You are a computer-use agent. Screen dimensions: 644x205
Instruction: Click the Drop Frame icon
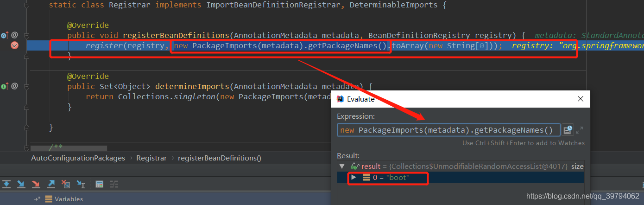pyautogui.click(x=66, y=184)
